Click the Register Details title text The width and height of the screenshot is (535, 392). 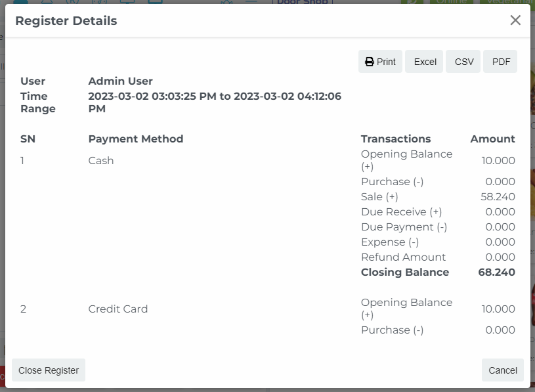click(x=66, y=21)
